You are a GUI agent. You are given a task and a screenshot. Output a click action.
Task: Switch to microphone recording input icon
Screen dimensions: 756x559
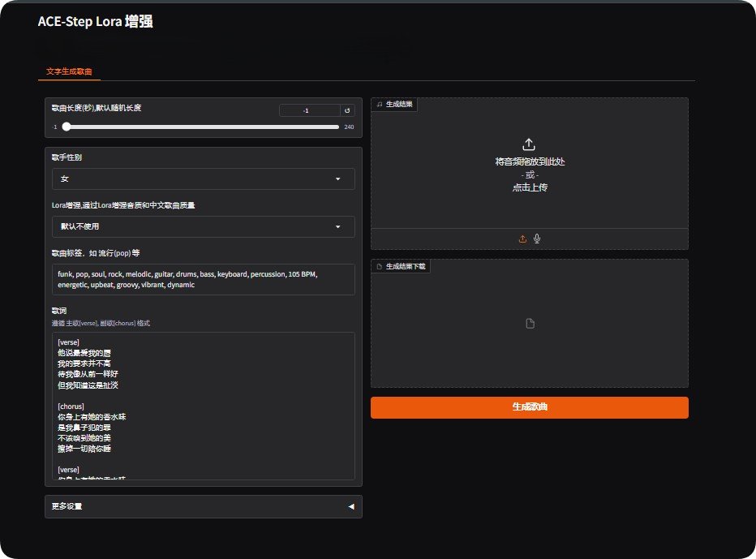(x=537, y=239)
